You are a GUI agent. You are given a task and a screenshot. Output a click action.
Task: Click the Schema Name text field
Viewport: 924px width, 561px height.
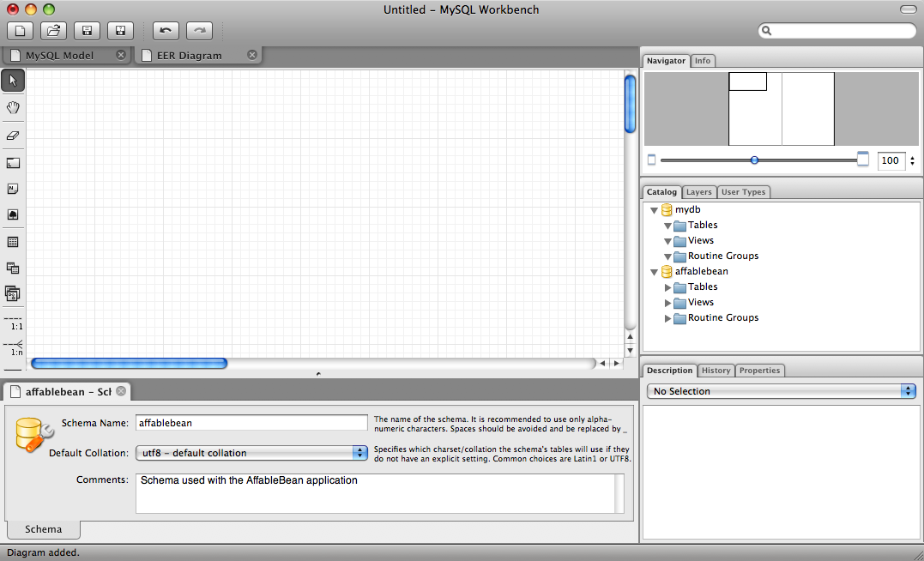[x=251, y=423]
